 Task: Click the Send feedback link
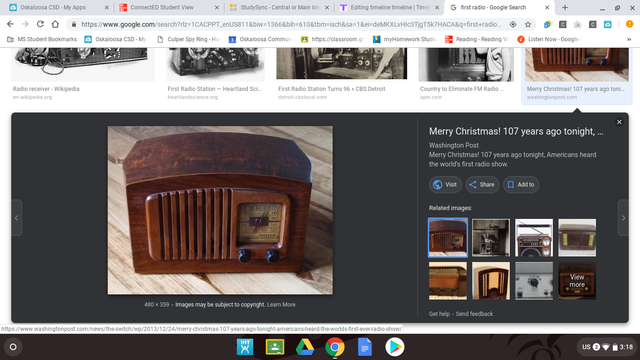[x=474, y=314]
